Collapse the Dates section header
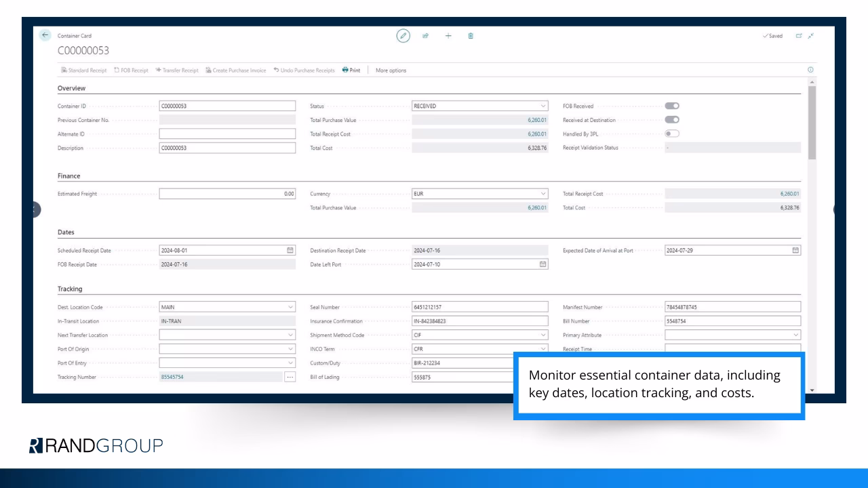868x488 pixels. pyautogui.click(x=66, y=232)
